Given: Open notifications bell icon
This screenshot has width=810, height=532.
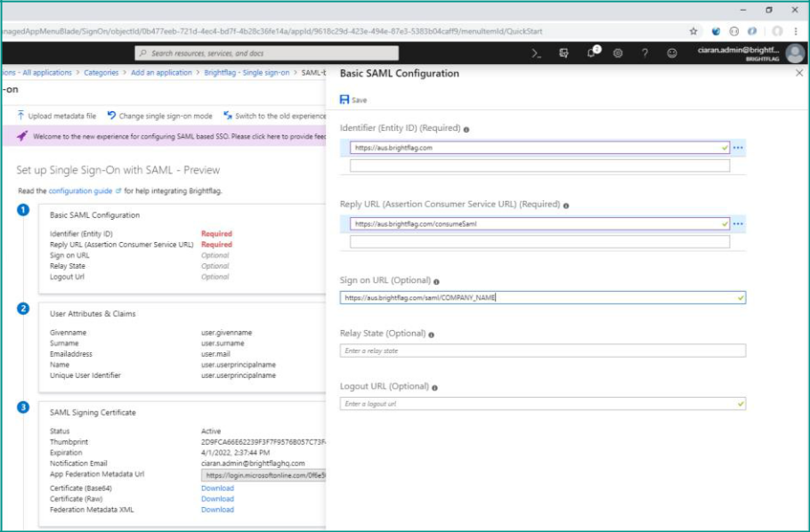Looking at the screenshot, I should [592, 52].
